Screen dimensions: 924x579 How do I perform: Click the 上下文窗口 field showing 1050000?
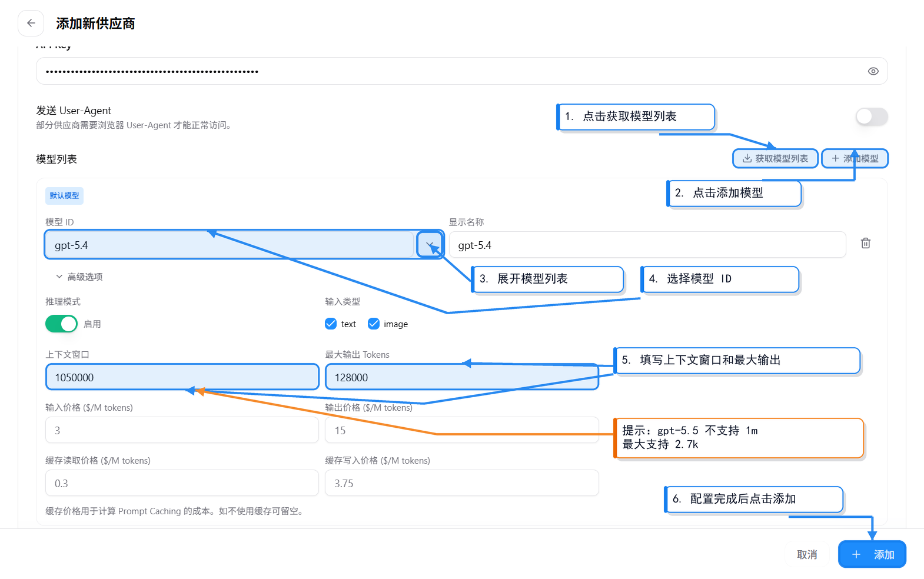pyautogui.click(x=182, y=377)
